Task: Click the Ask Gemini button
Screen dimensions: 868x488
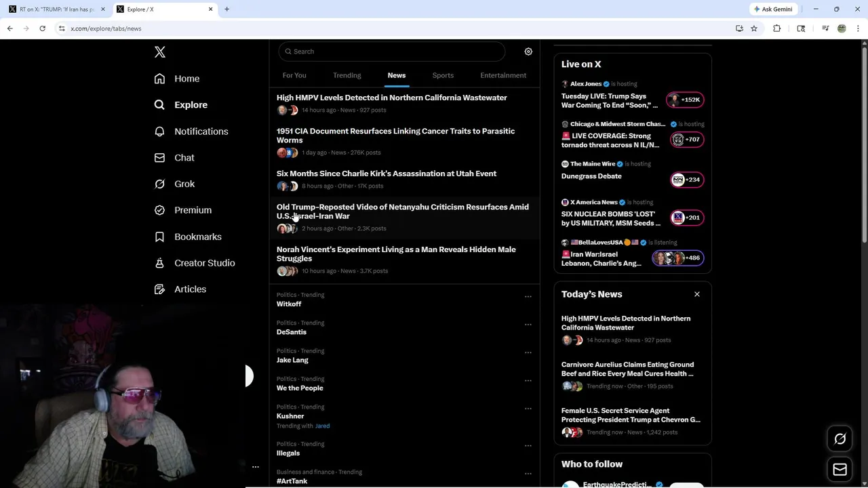Action: pos(773,9)
